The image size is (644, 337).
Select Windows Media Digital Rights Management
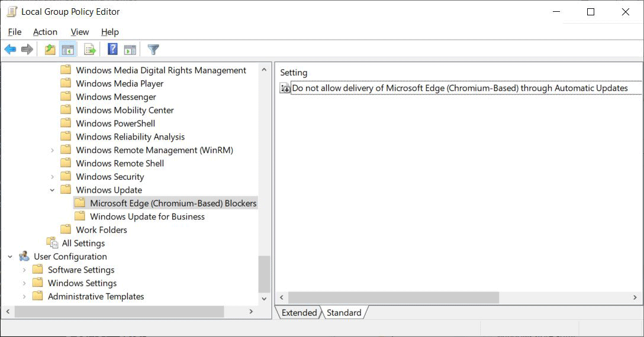[x=161, y=70]
